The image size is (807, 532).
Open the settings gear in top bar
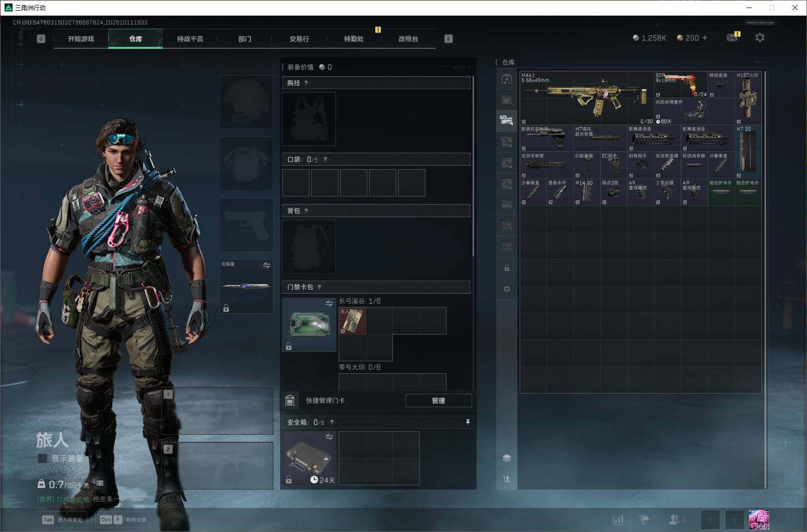(760, 38)
